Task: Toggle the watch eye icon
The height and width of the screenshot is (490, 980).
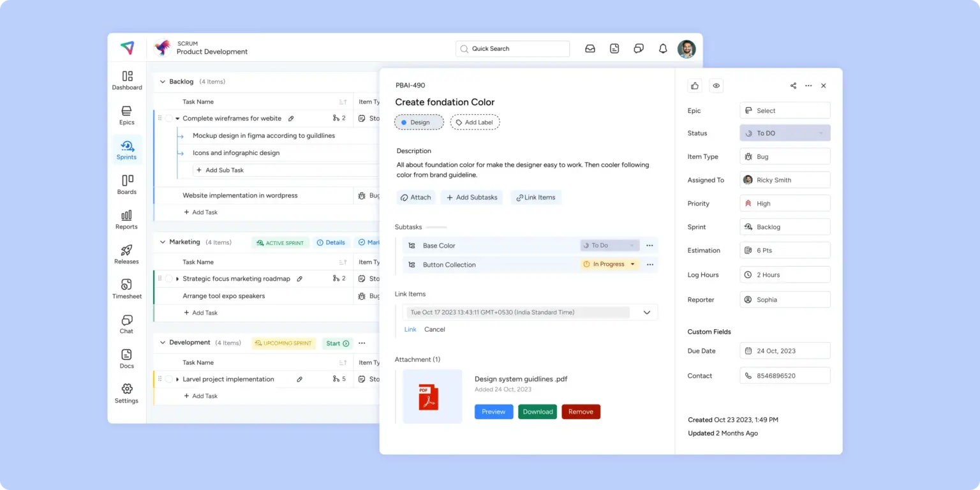Action: (716, 85)
